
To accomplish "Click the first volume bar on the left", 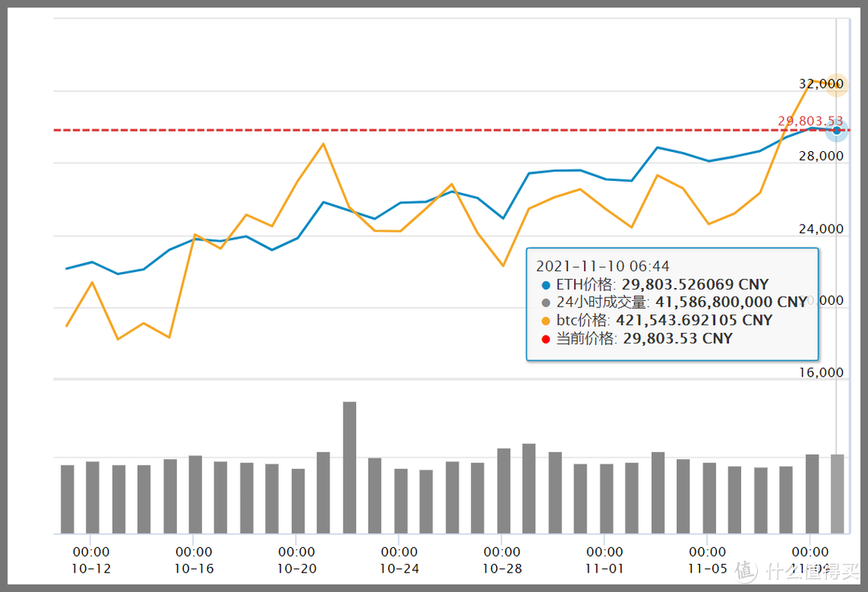I will [68, 499].
